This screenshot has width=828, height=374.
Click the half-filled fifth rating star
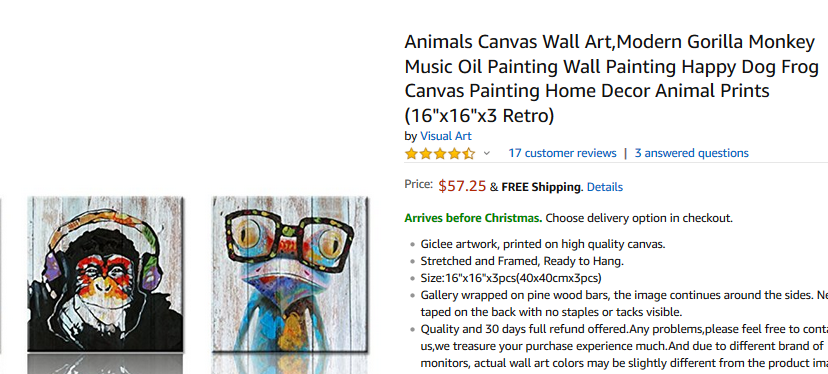point(469,154)
